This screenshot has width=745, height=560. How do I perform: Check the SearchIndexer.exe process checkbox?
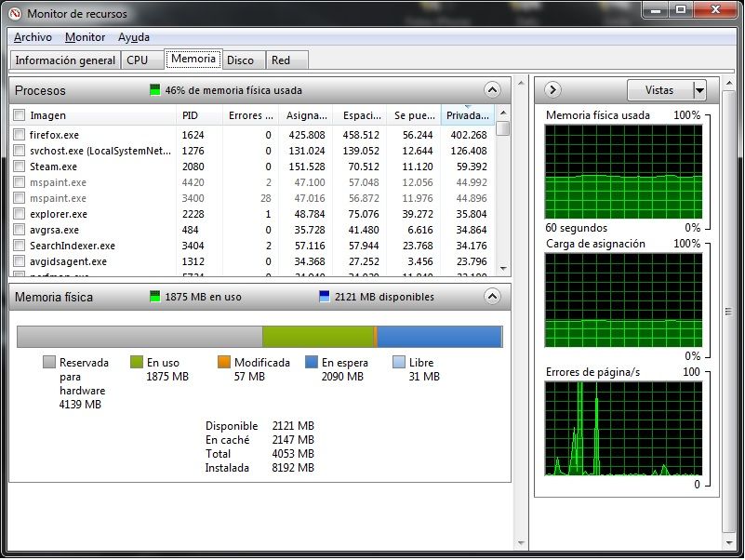[x=19, y=246]
